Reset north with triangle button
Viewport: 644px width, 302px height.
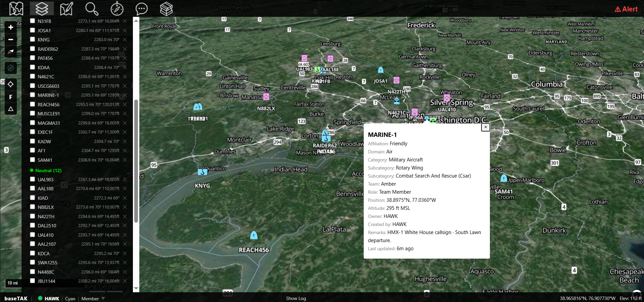coord(11,109)
